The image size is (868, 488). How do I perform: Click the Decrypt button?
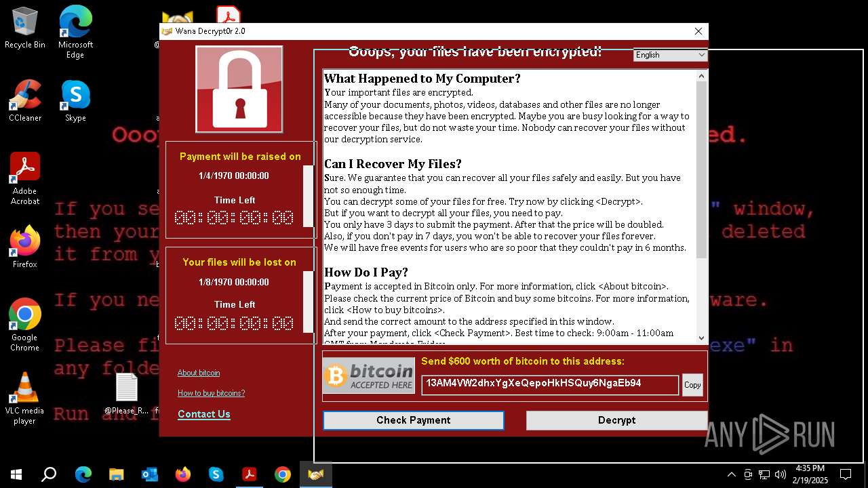pyautogui.click(x=616, y=420)
